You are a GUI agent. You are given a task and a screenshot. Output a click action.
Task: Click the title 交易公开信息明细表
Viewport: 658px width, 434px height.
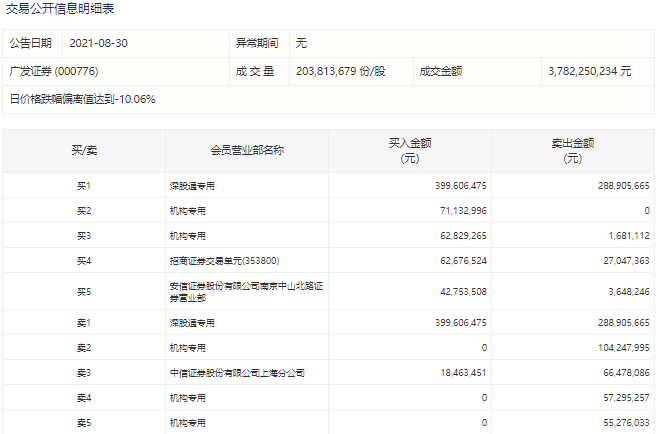[60, 8]
